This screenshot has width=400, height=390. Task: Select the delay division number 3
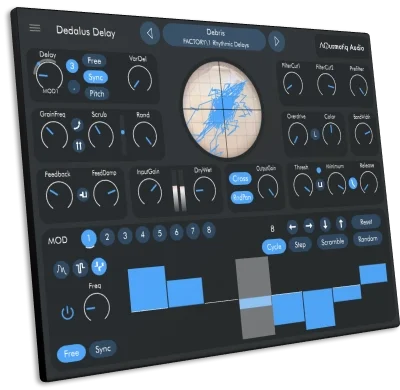tap(72, 66)
